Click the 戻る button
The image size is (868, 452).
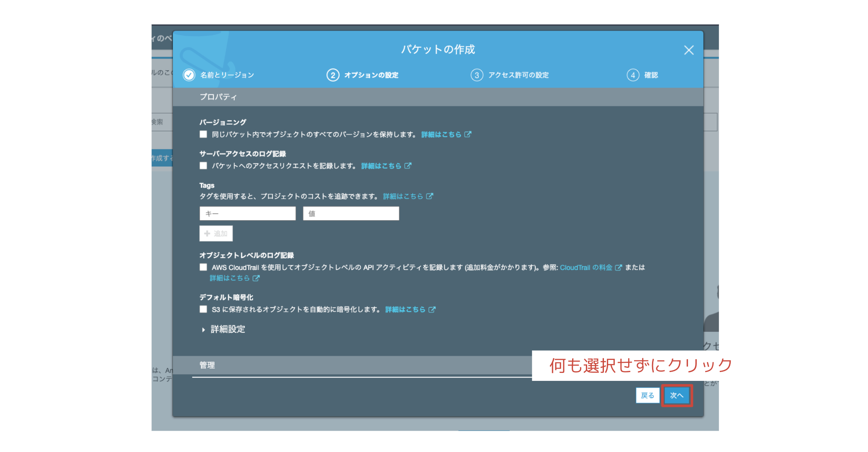(x=647, y=395)
